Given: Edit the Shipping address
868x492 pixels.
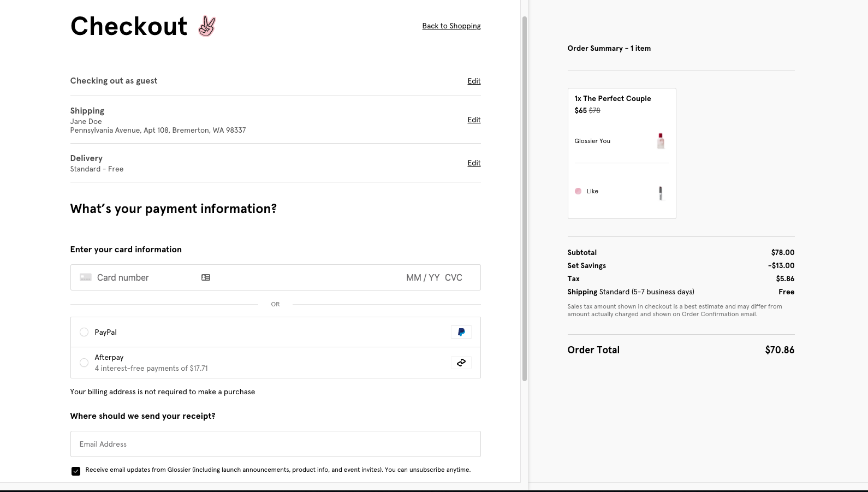Looking at the screenshot, I should [x=474, y=120].
